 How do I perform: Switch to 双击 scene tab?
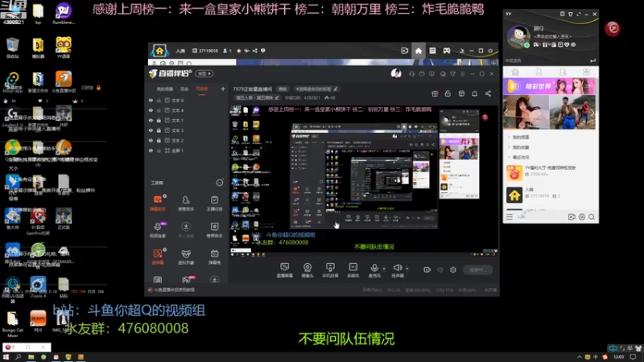coord(184,88)
